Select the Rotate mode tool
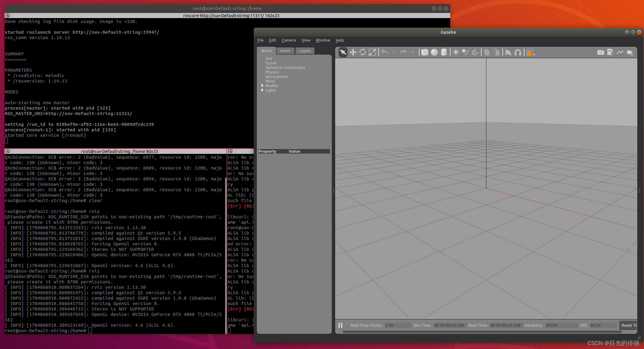Screen dimensions: 644x349 click(x=363, y=52)
